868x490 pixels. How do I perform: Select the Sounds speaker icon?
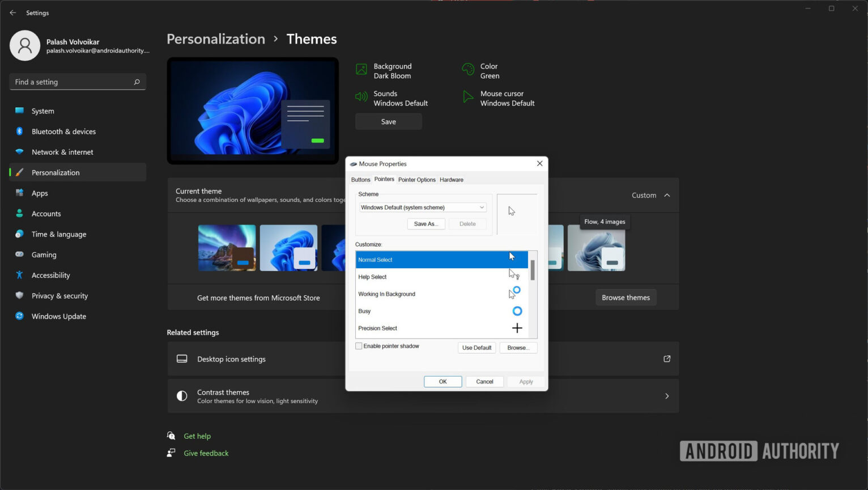click(x=361, y=96)
